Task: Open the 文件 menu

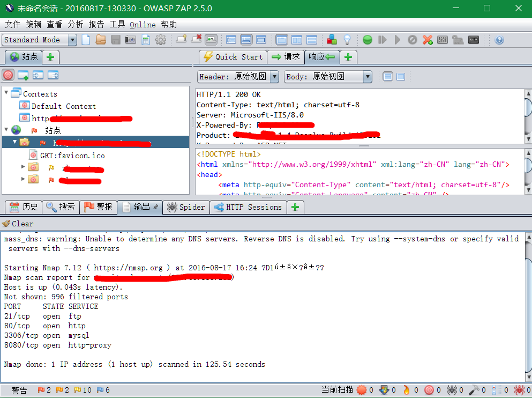Action: 13,25
